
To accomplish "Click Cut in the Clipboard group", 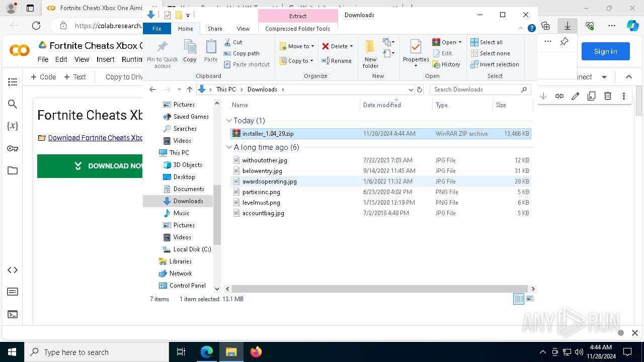I will pos(233,42).
